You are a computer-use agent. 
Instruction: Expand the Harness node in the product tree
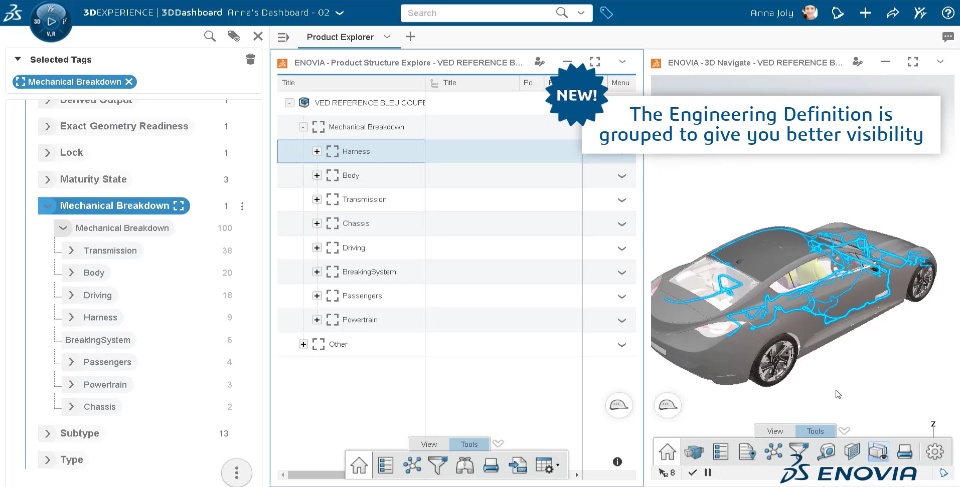coord(317,151)
